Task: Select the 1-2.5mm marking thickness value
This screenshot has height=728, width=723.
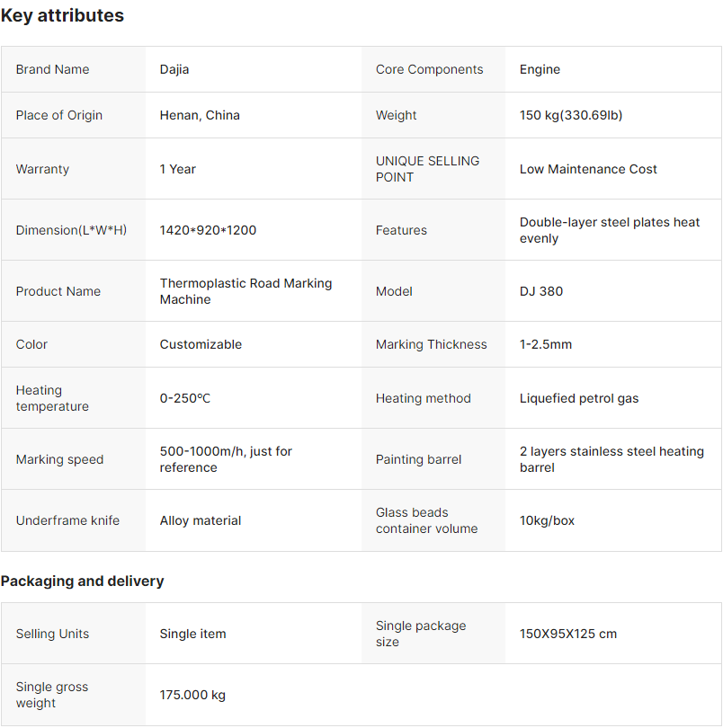Action: point(546,344)
